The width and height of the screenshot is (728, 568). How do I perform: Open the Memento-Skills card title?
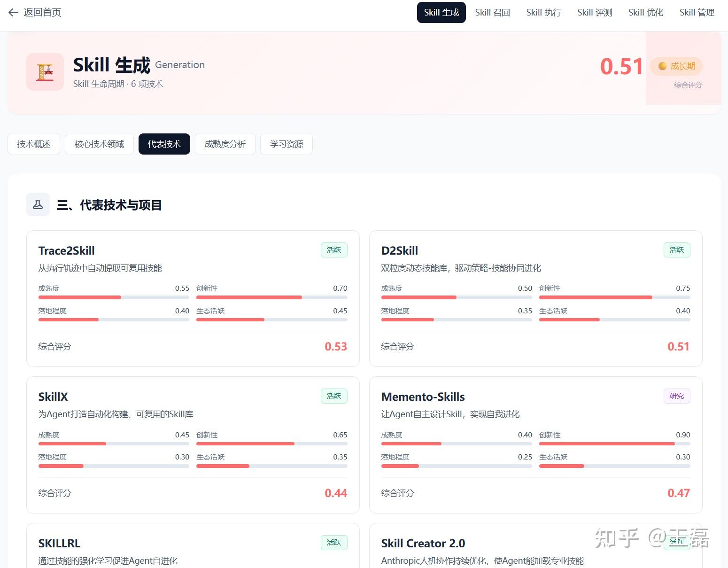(423, 397)
